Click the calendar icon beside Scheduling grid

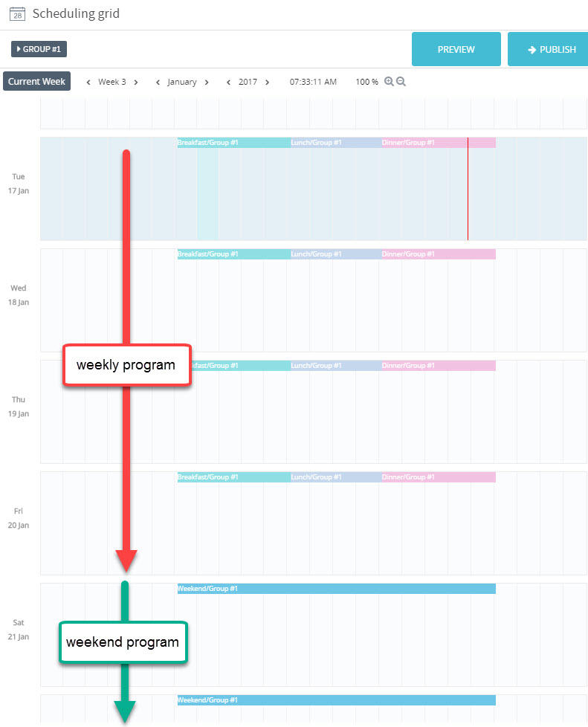coord(17,14)
